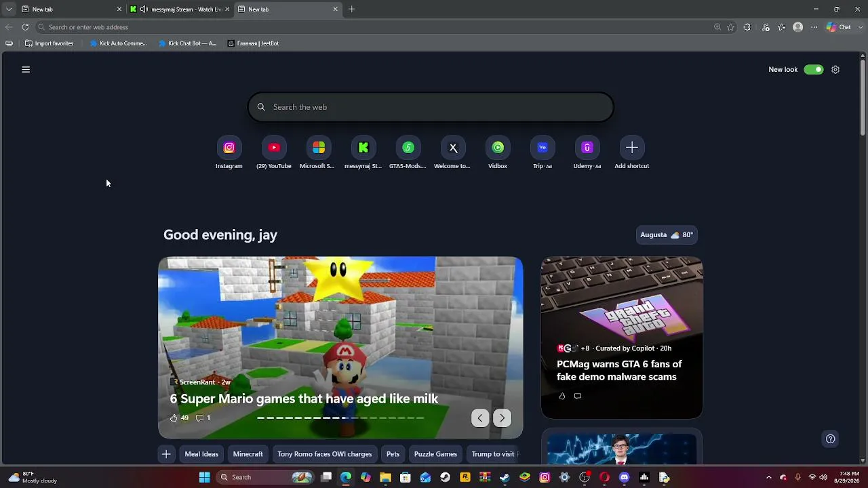Click the Search the web box

tap(431, 107)
